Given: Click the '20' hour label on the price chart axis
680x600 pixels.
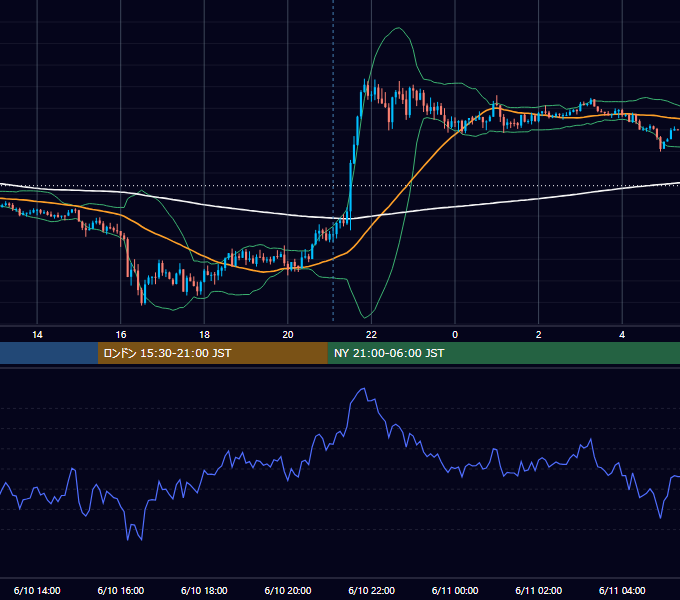Looking at the screenshot, I should (288, 335).
